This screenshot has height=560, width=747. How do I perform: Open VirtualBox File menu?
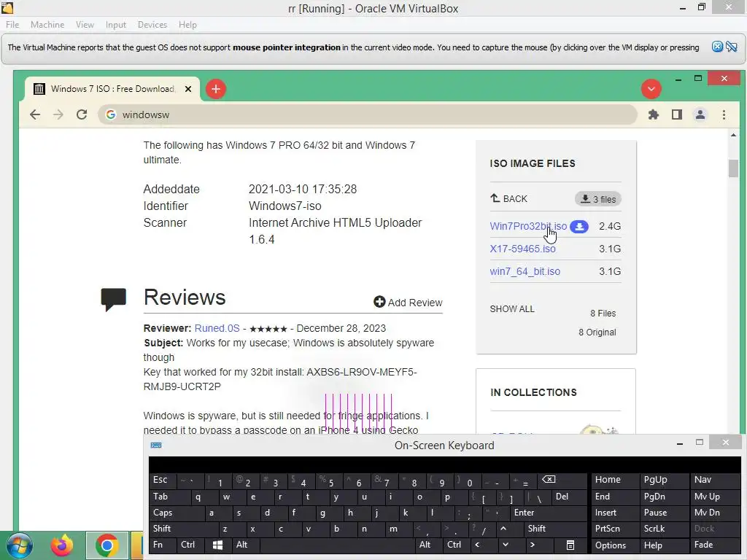coord(12,25)
